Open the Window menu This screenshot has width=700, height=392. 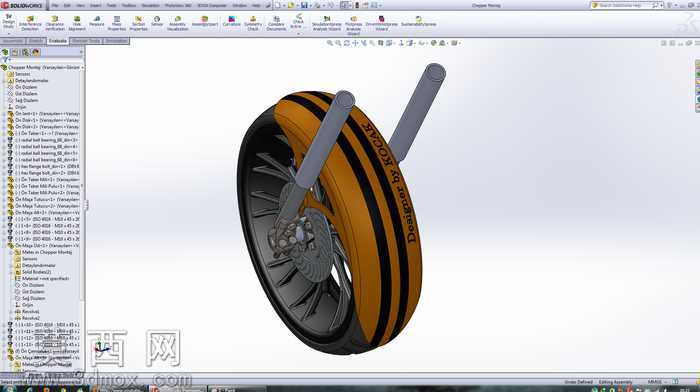tap(239, 5)
